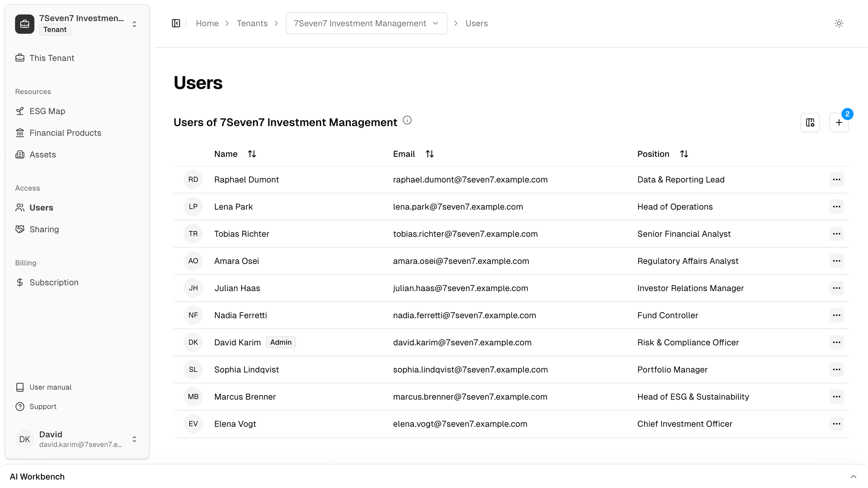
Task: Select Sophia Lindqvist's name
Action: click(x=246, y=370)
